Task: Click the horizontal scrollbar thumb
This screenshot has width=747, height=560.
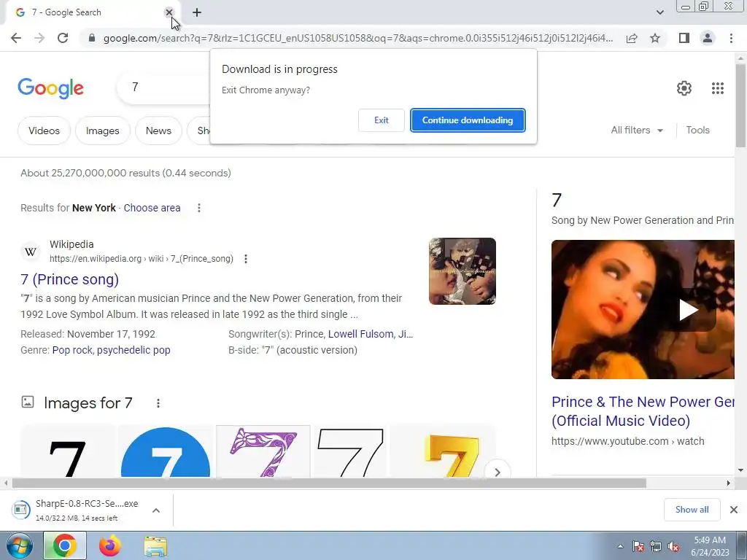Action: tap(329, 483)
